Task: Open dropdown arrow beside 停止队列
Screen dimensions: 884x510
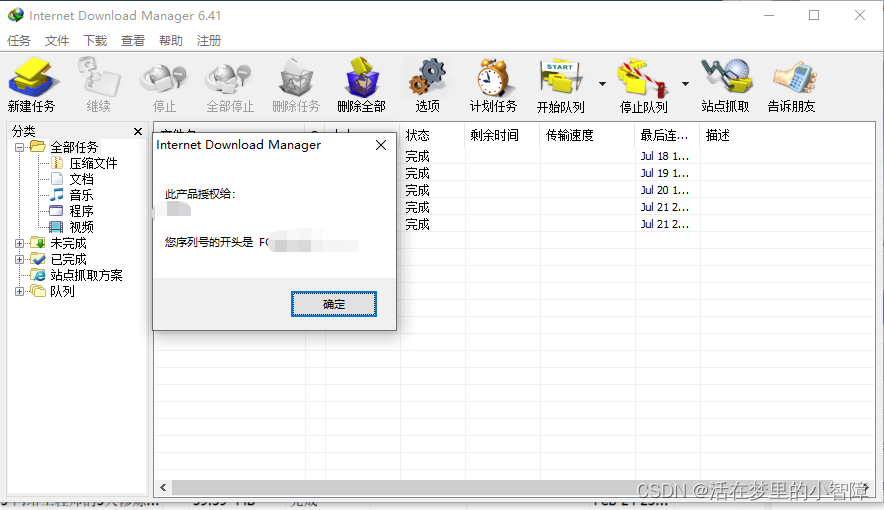Action: pyautogui.click(x=685, y=84)
